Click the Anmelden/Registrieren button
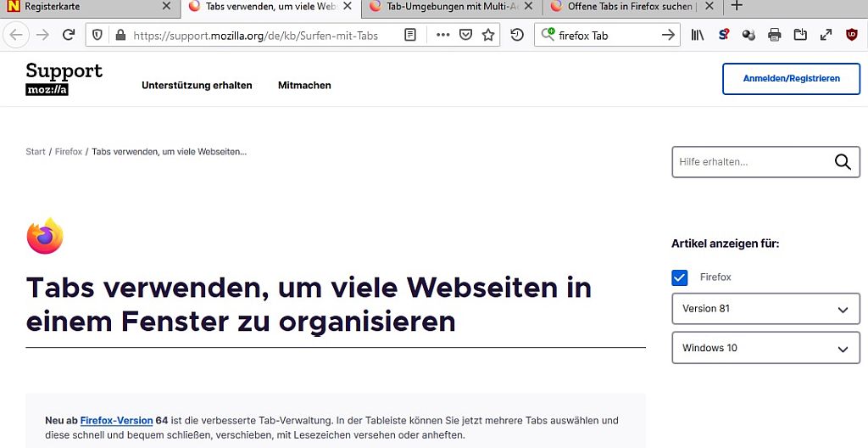This screenshot has height=448, width=868. [x=791, y=79]
